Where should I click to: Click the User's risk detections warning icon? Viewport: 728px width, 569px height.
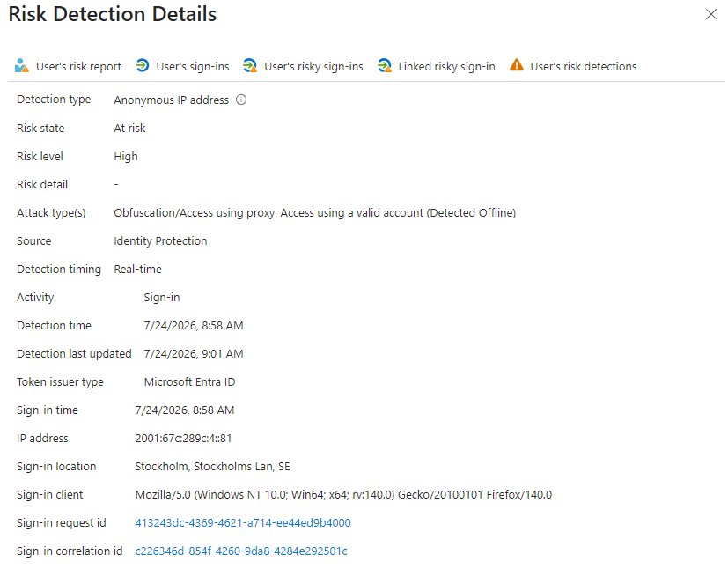516,65
